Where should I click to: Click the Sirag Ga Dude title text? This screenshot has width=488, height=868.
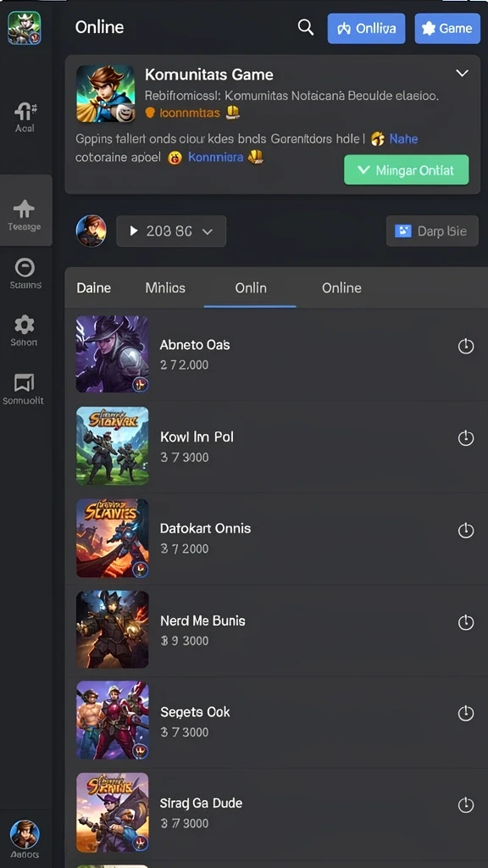point(201,804)
